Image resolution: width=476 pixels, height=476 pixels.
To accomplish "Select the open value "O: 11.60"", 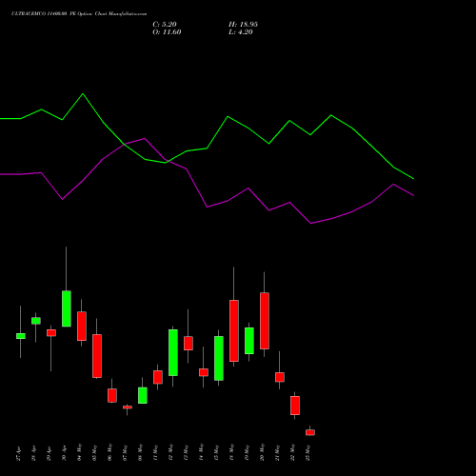I will tap(167, 32).
